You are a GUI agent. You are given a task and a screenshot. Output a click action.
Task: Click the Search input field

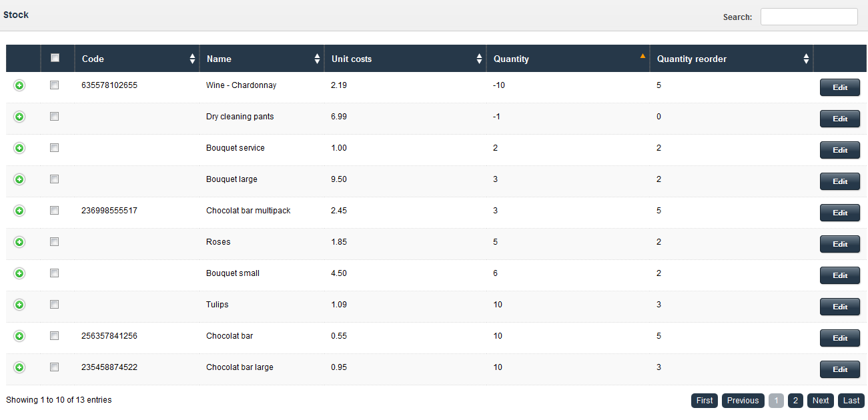point(809,17)
